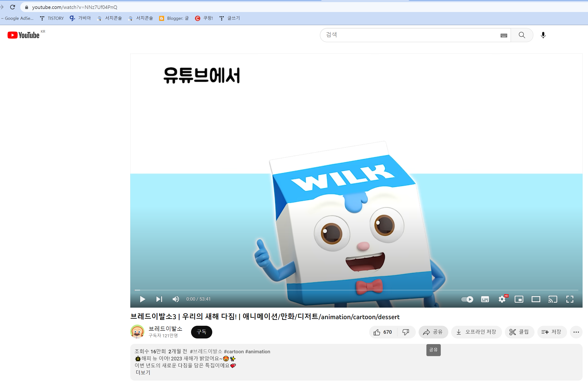Viewport: 588px width, 382px height.
Task: Open the 쿠팡! bookmark
Action: click(x=204, y=18)
